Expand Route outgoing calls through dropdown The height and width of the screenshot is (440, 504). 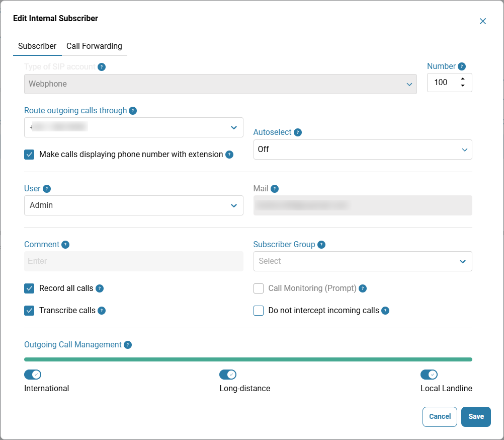[x=134, y=128]
